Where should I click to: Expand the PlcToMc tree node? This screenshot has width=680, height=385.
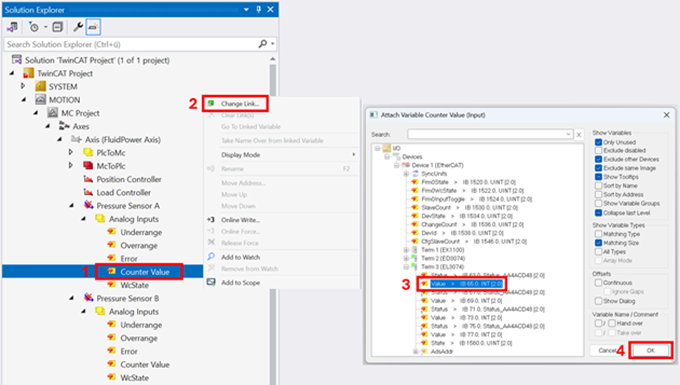click(x=71, y=152)
